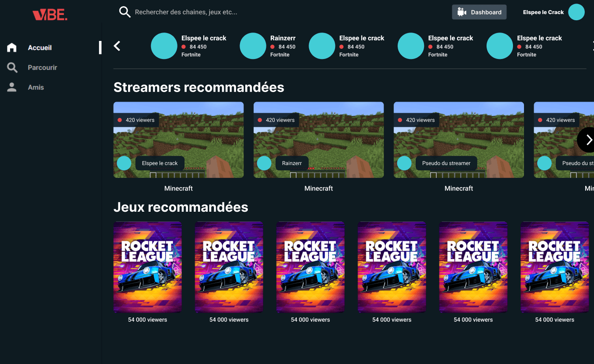
Task: Click the magnifier icon in the top search bar
Action: (125, 12)
